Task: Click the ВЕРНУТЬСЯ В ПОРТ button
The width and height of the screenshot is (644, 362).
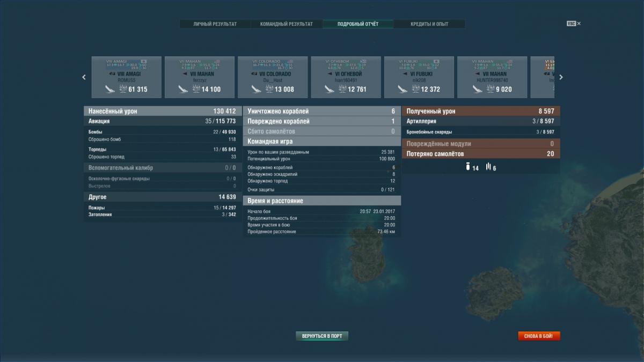Action: point(322,336)
